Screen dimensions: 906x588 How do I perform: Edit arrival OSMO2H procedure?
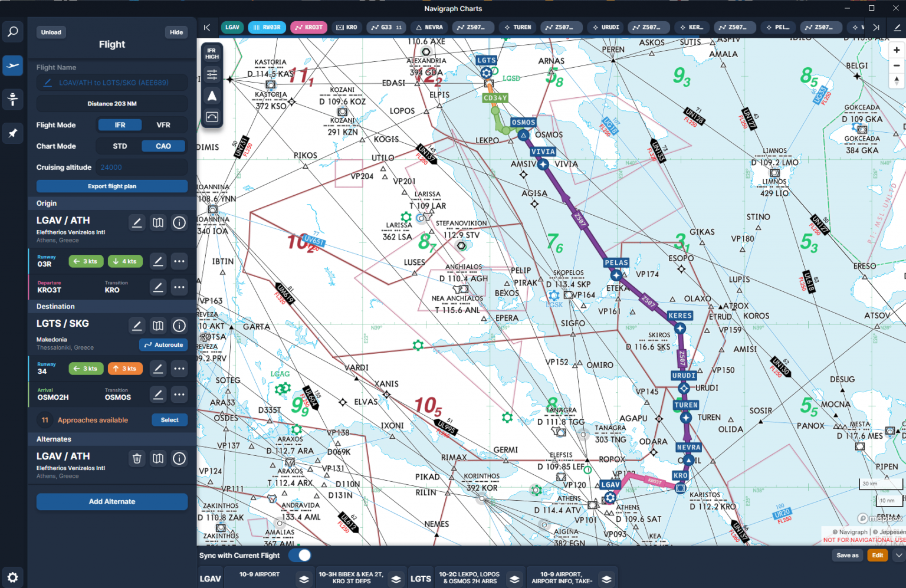[158, 395]
